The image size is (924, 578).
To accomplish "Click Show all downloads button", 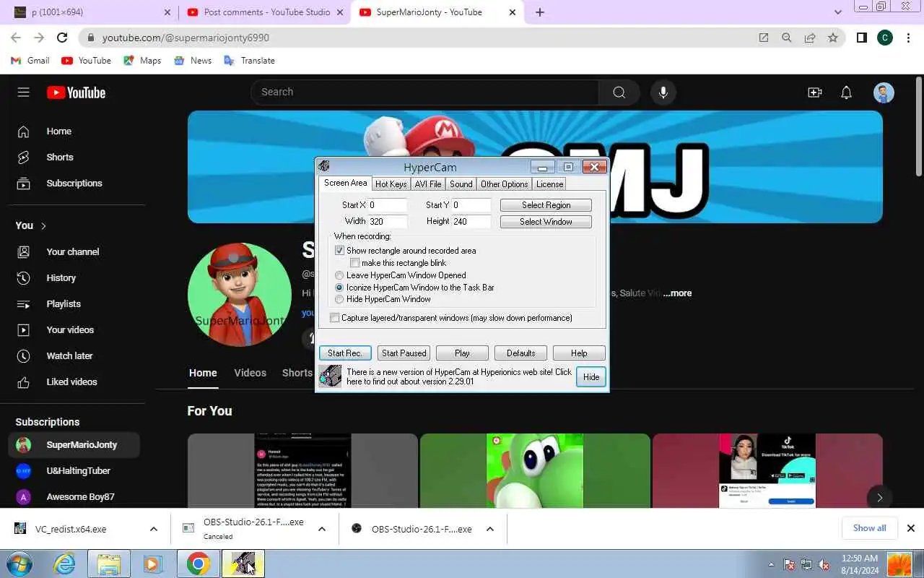I will coord(870,528).
